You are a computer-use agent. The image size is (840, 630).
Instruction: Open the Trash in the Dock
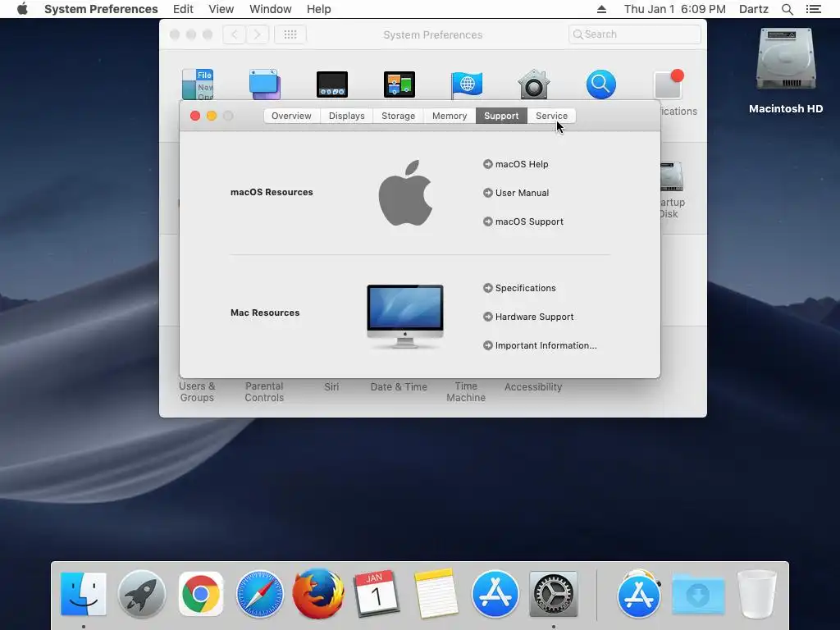756,594
